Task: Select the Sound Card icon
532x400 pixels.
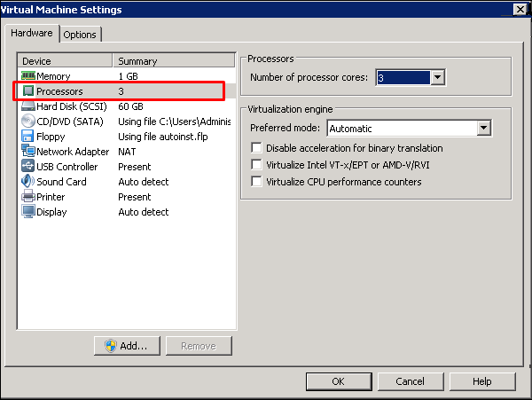Action: (x=28, y=182)
